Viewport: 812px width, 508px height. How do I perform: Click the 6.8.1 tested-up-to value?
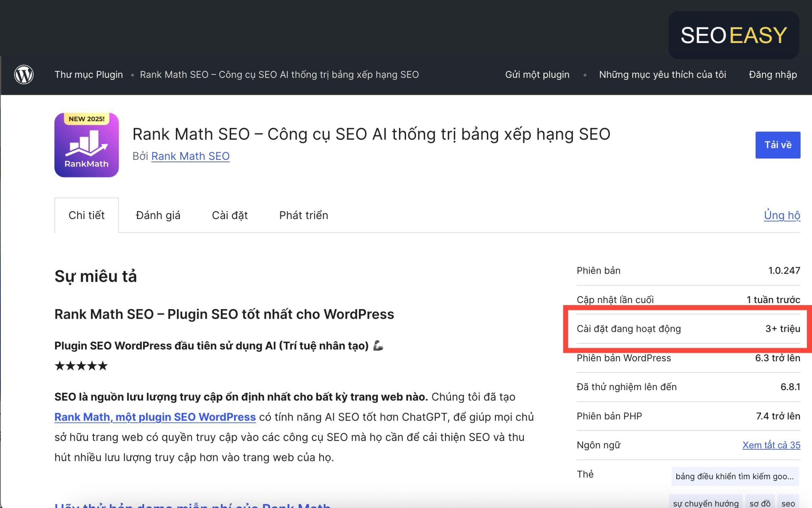point(790,387)
